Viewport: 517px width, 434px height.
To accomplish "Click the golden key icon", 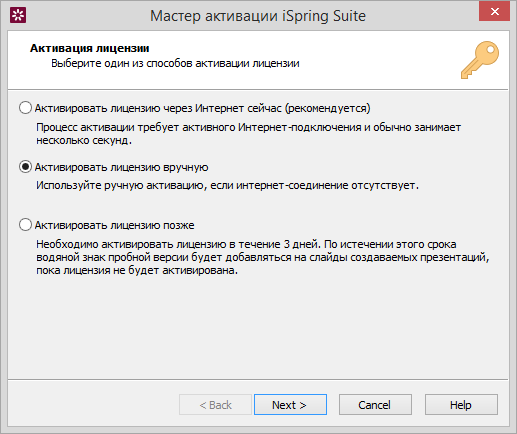I will point(480,60).
